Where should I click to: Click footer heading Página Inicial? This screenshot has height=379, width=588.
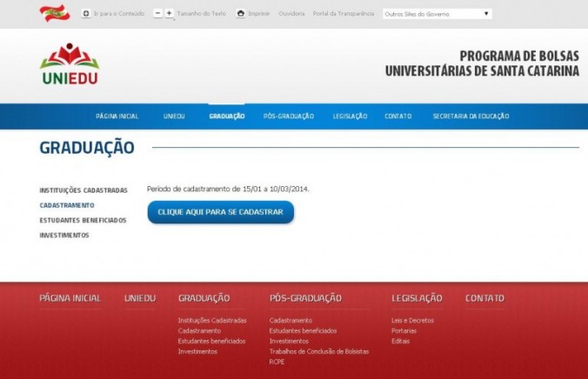(70, 298)
